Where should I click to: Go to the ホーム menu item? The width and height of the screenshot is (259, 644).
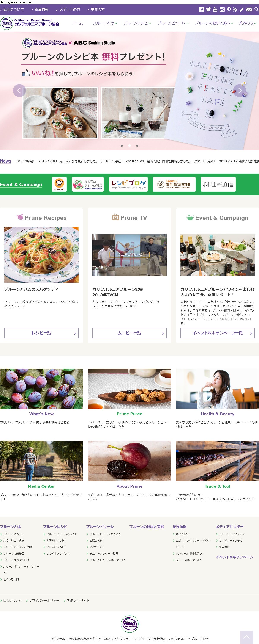(77, 23)
